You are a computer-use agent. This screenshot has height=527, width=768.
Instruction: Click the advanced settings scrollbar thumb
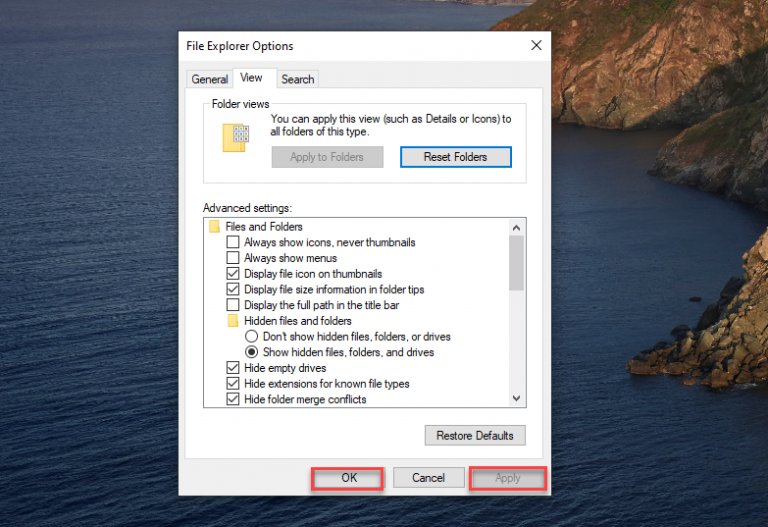tap(516, 263)
